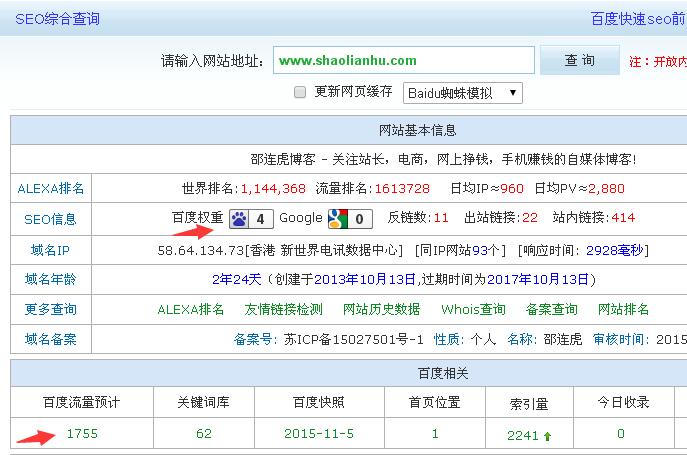Open 网站历史数据 link
The height and width of the screenshot is (455, 687).
point(381,309)
